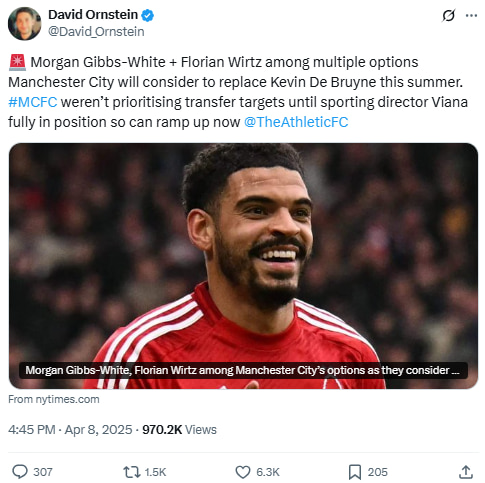Repost this tweet using retweet icon

[x=130, y=472]
